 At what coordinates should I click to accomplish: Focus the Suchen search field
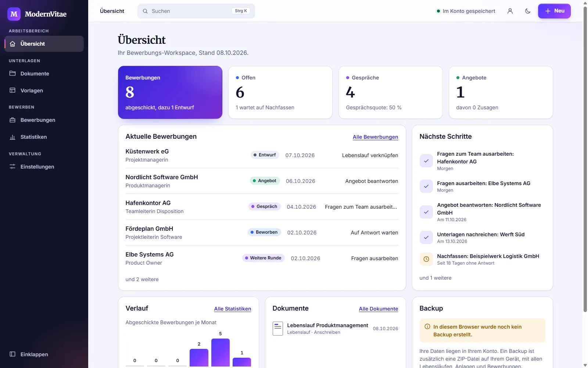[196, 11]
